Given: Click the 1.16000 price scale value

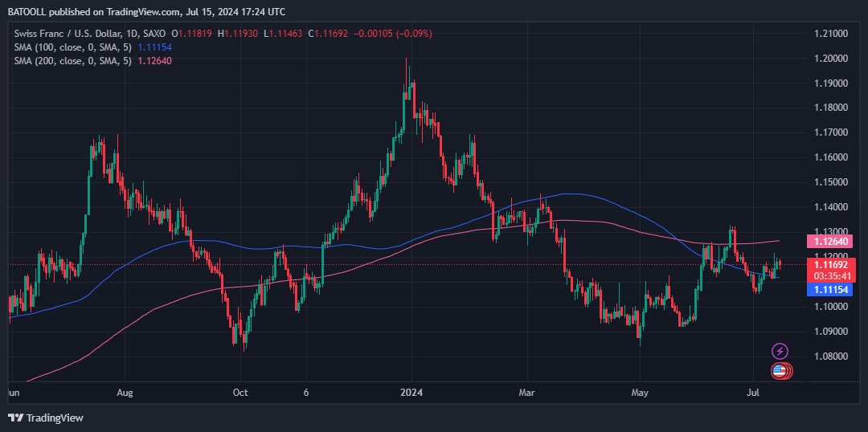Looking at the screenshot, I should coord(830,157).
